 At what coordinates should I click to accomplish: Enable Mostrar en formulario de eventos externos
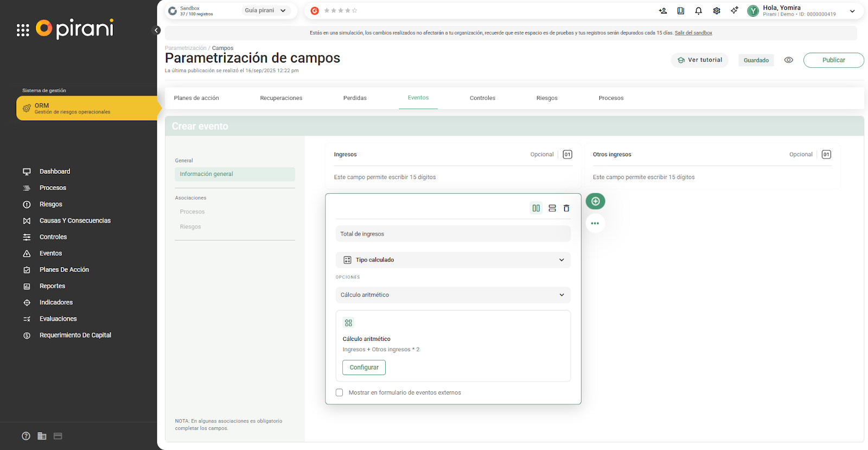pyautogui.click(x=340, y=392)
